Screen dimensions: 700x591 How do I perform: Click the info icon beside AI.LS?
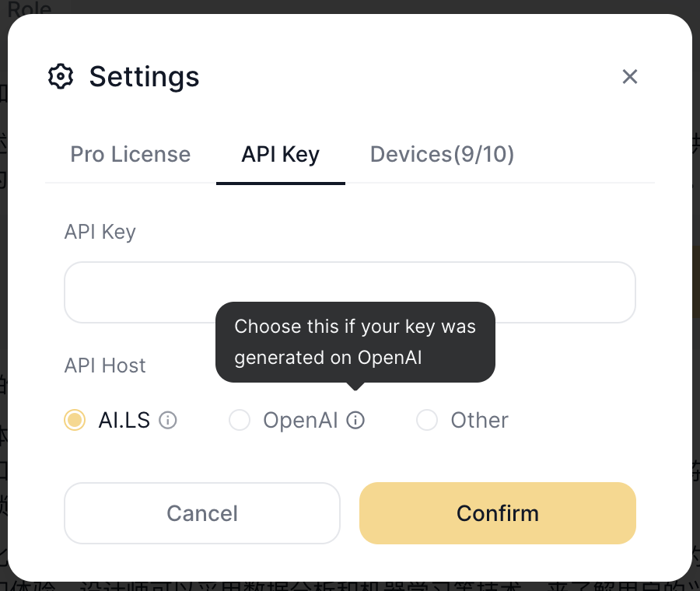tap(168, 421)
